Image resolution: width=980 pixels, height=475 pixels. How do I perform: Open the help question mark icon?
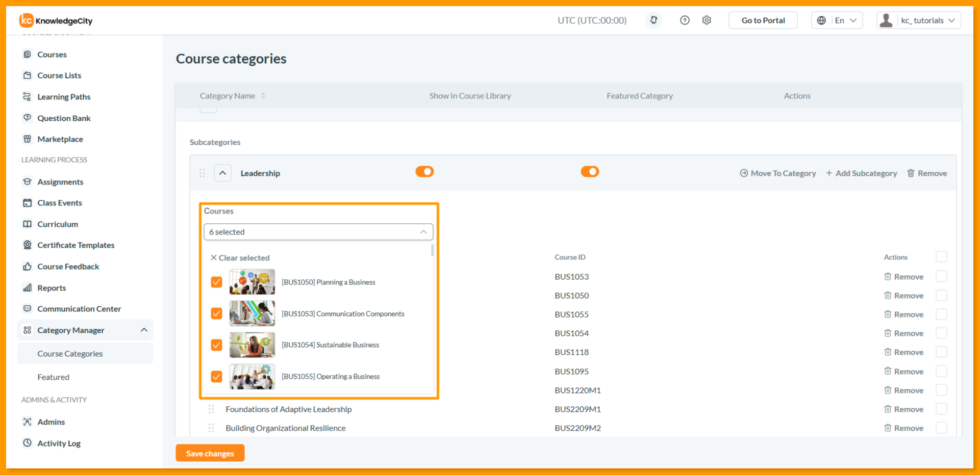[x=685, y=20]
